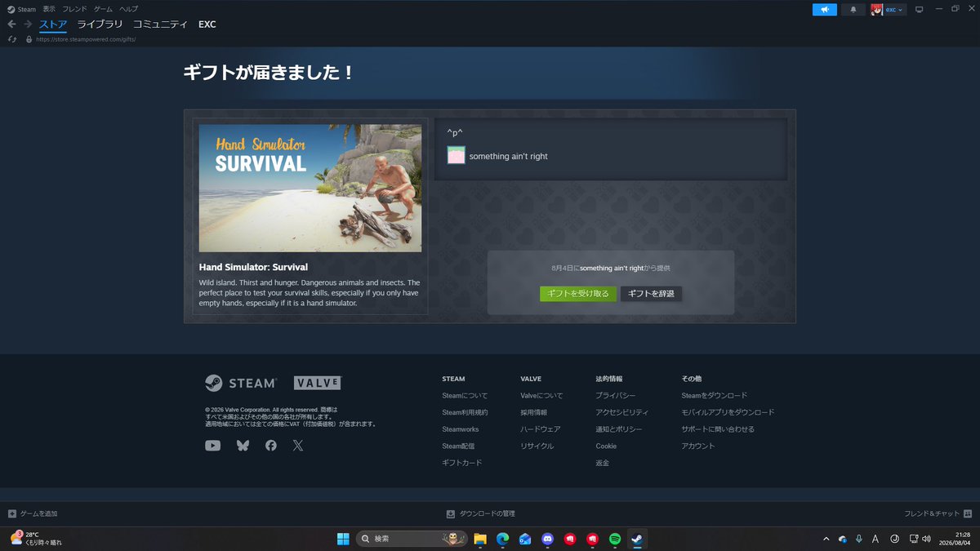Open the Steamをダウンロード link
Viewport: 980px width, 551px height.
coord(715,396)
